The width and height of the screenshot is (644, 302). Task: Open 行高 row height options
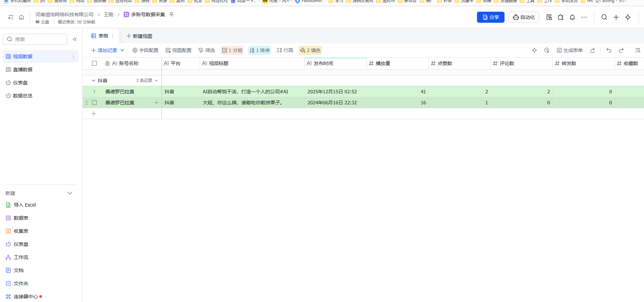pos(285,50)
